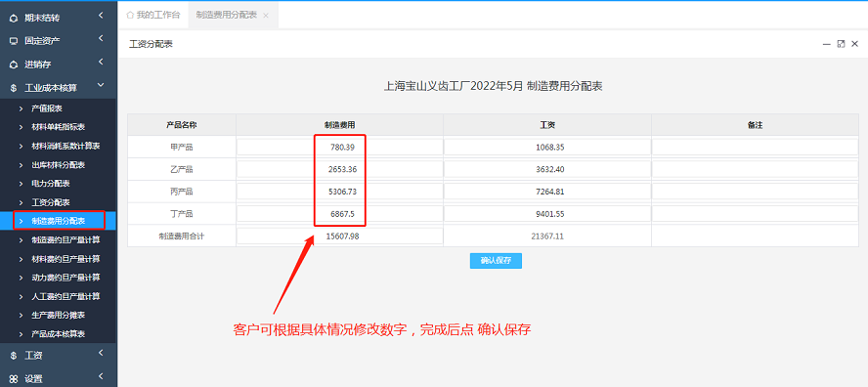Open 产品成本核算表 in the sidebar

coord(58,334)
